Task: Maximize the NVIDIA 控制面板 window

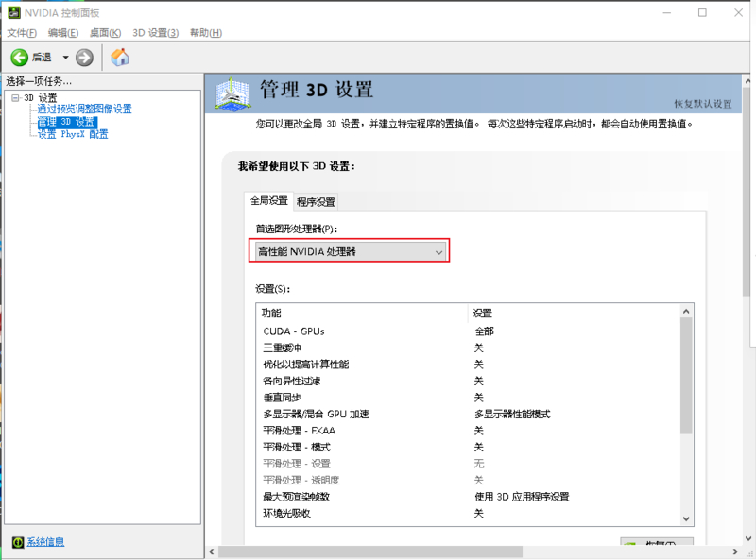Action: pos(702,13)
